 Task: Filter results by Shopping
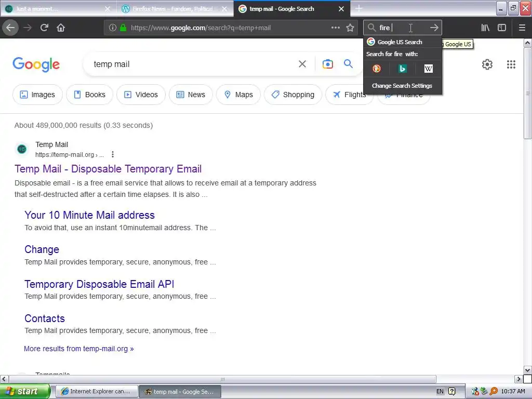tap(293, 95)
